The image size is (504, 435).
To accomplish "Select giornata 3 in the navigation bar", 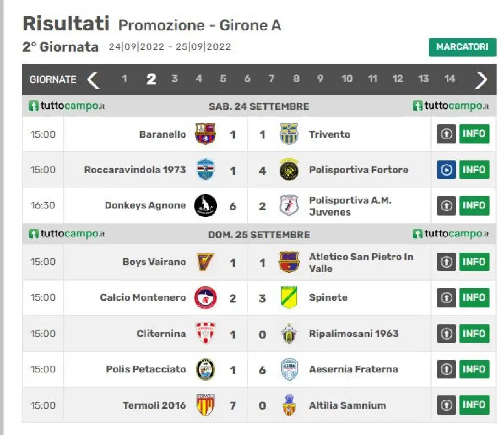I will (x=174, y=79).
